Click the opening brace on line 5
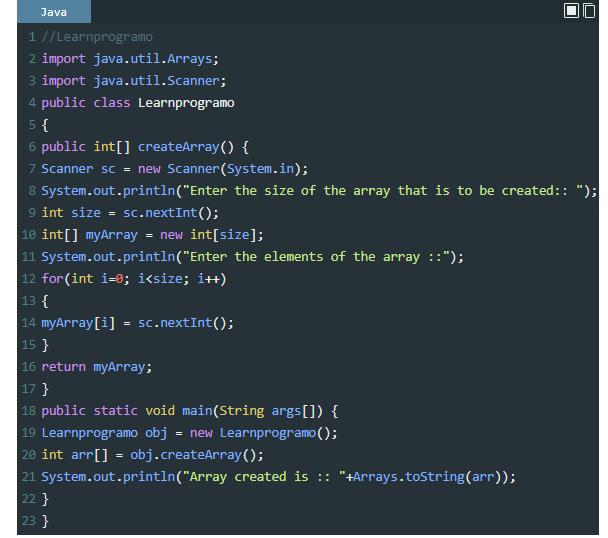 click(x=45, y=125)
